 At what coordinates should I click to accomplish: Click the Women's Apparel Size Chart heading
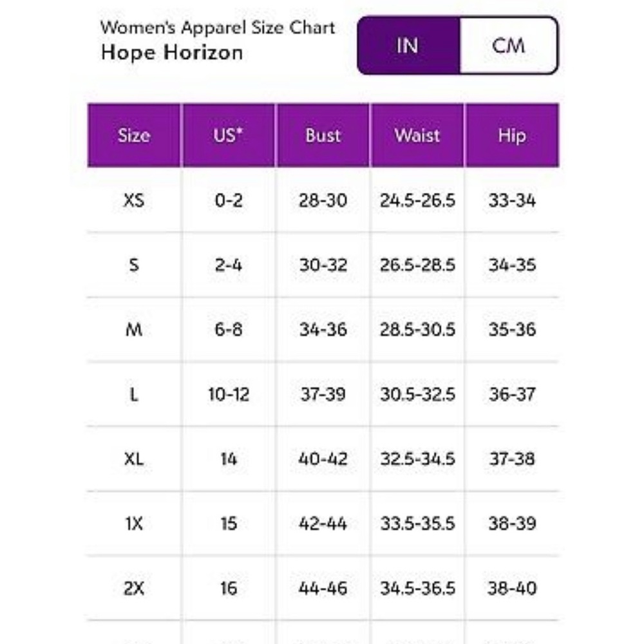point(218,28)
